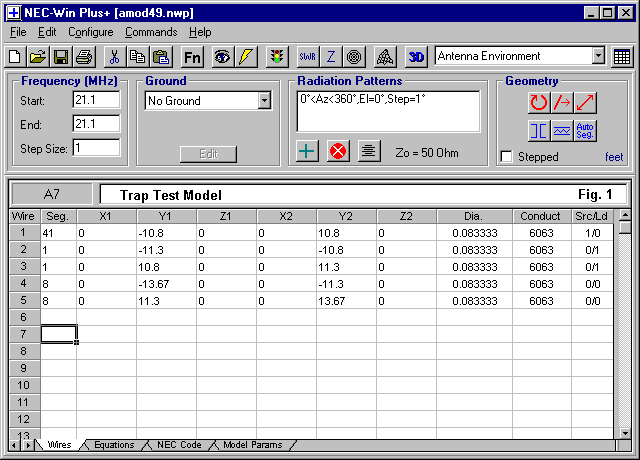640x460 pixels.
Task: Click the lightning bolt run icon
Action: [246, 57]
